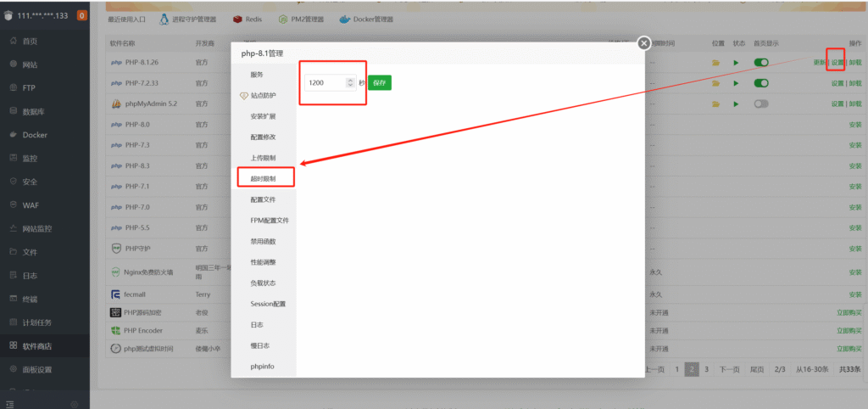The image size is (868, 409).
Task: Open 文件 in the sidebar
Action: [x=30, y=252]
